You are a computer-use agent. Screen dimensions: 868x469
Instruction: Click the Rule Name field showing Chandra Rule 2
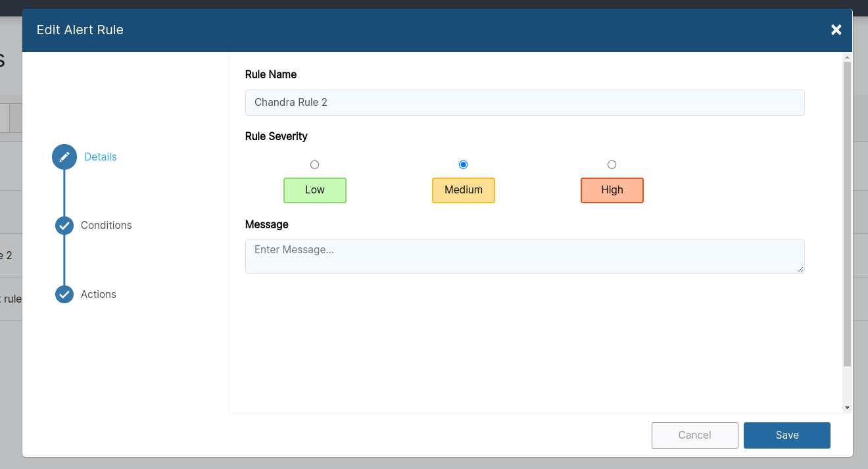click(x=524, y=102)
